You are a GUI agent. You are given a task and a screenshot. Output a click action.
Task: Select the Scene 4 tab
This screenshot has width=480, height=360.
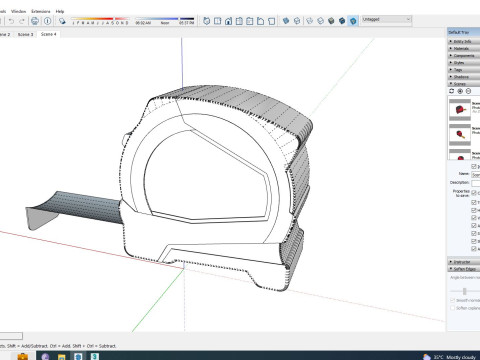(x=49, y=34)
